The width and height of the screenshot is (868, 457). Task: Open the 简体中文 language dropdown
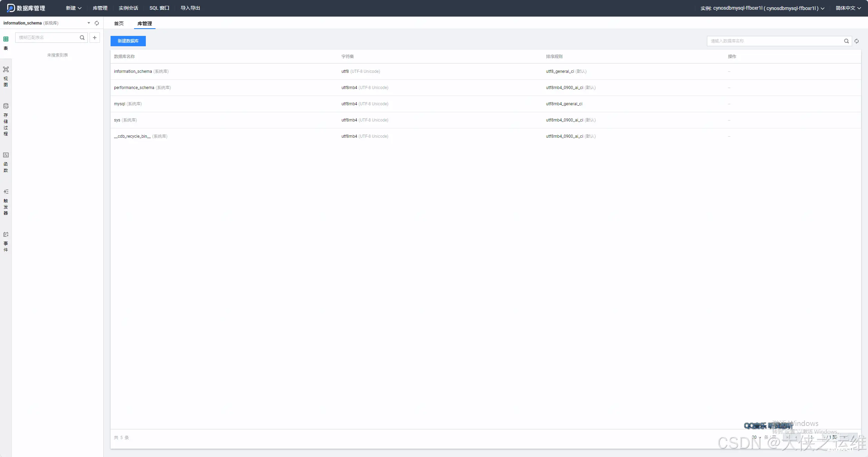[848, 8]
